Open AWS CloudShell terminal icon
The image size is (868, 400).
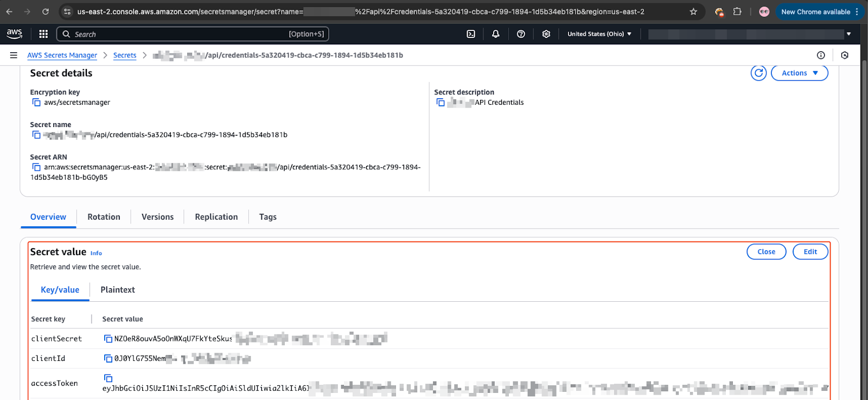(x=471, y=34)
